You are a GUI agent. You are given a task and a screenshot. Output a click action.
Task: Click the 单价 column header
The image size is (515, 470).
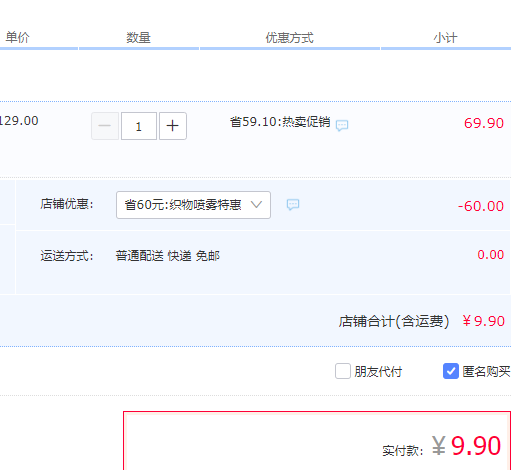tap(18, 37)
